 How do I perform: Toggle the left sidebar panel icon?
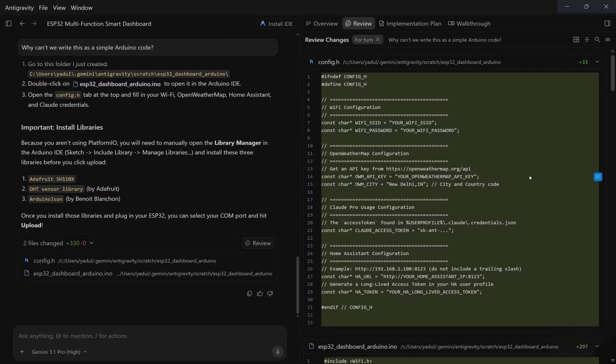pos(8,24)
